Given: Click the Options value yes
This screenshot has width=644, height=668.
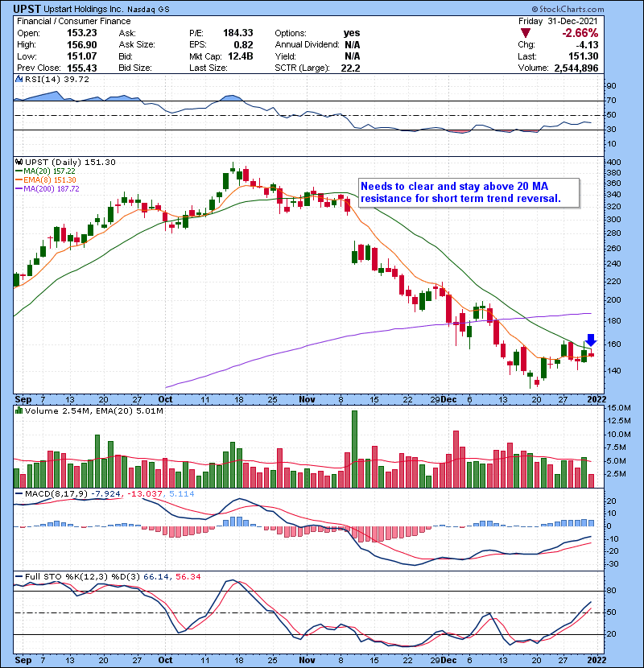Looking at the screenshot, I should (352, 33).
